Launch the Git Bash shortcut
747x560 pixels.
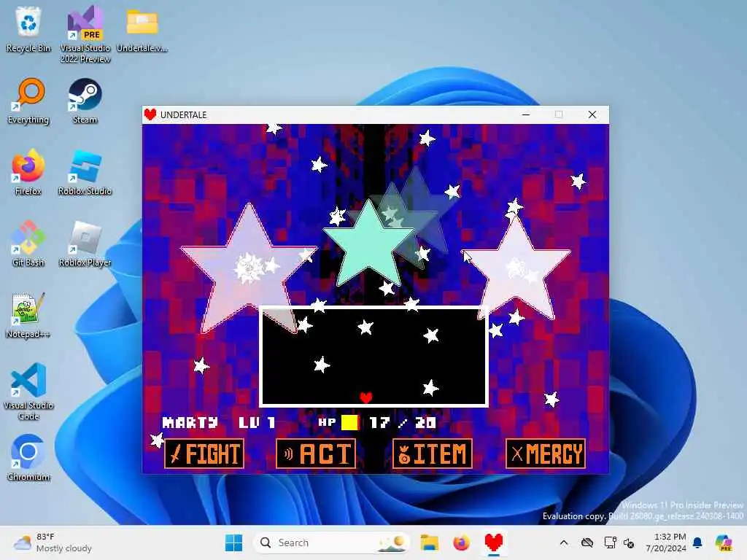tap(28, 244)
